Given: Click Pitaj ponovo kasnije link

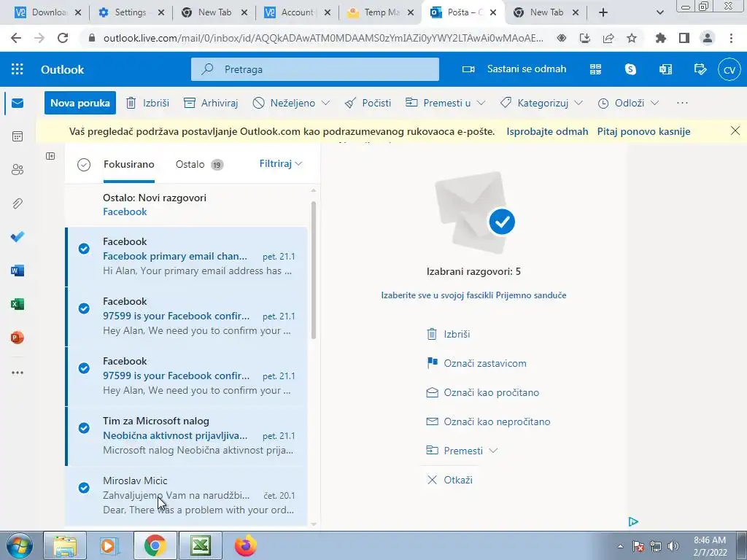Looking at the screenshot, I should click(643, 131).
